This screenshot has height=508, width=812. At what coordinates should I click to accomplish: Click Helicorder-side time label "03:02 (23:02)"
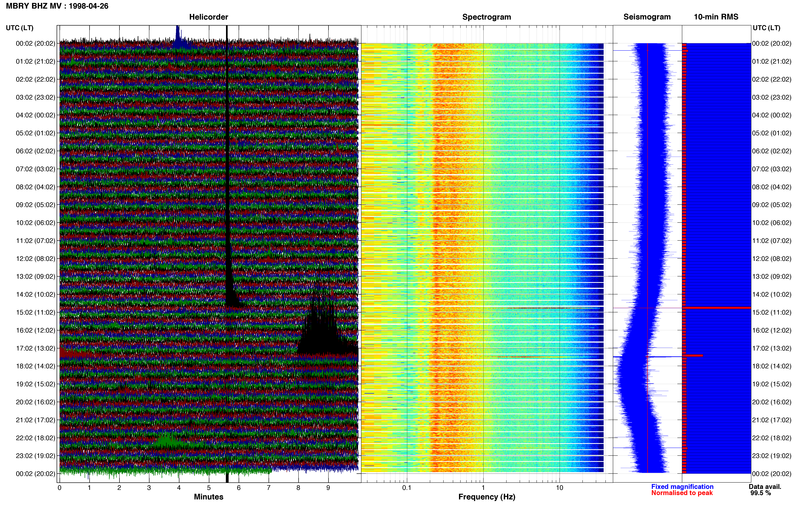coord(35,97)
